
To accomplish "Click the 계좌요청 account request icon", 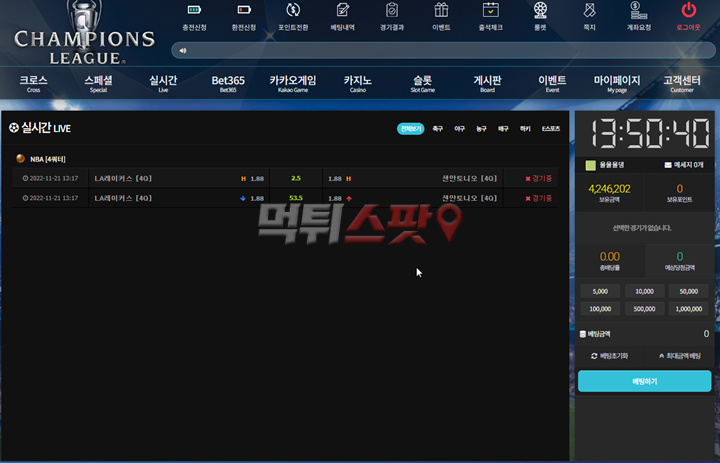I will pos(639,10).
